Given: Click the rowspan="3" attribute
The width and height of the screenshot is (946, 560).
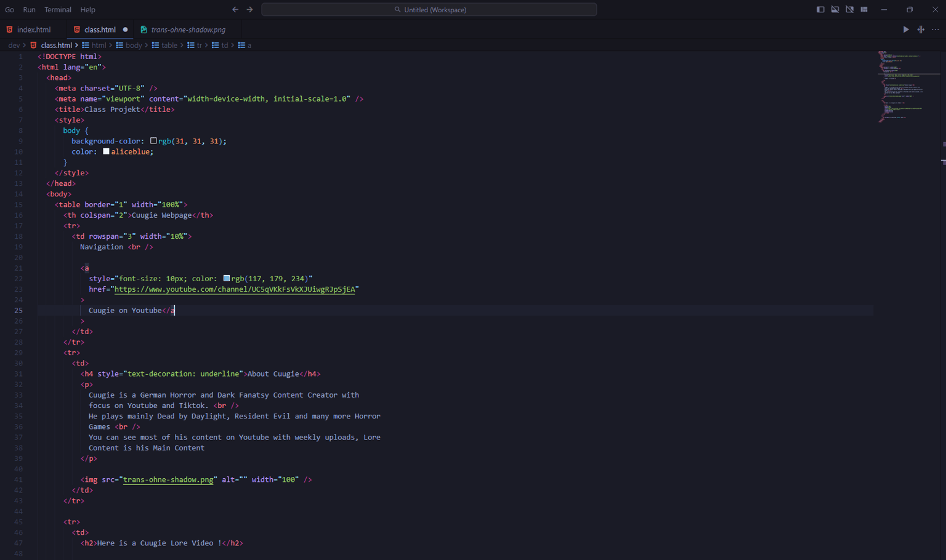Looking at the screenshot, I should 112,236.
